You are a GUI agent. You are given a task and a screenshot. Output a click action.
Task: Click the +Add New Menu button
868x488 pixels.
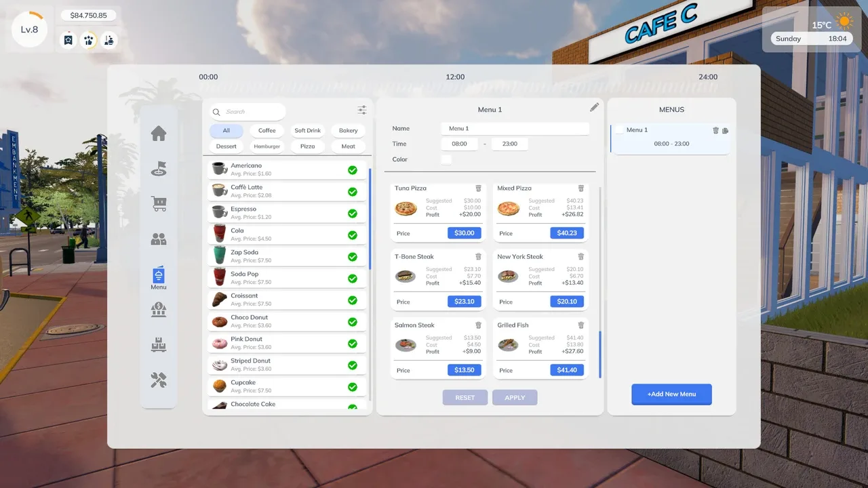(671, 394)
